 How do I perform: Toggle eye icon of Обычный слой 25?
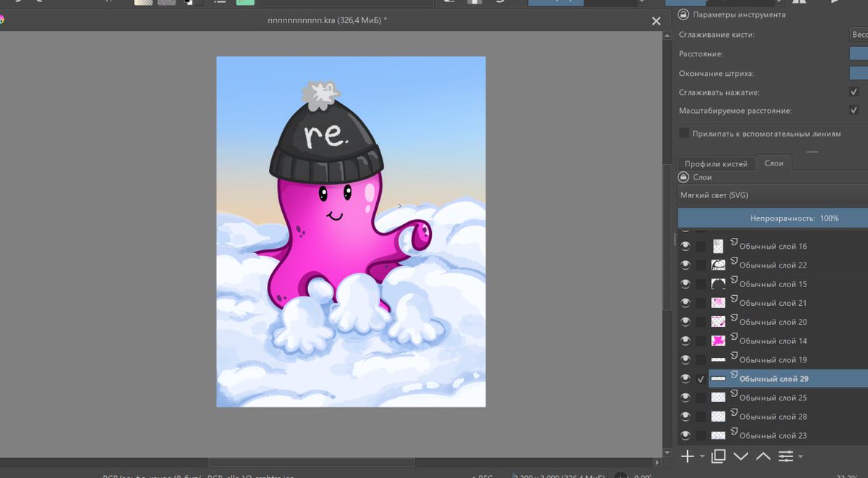tap(685, 397)
